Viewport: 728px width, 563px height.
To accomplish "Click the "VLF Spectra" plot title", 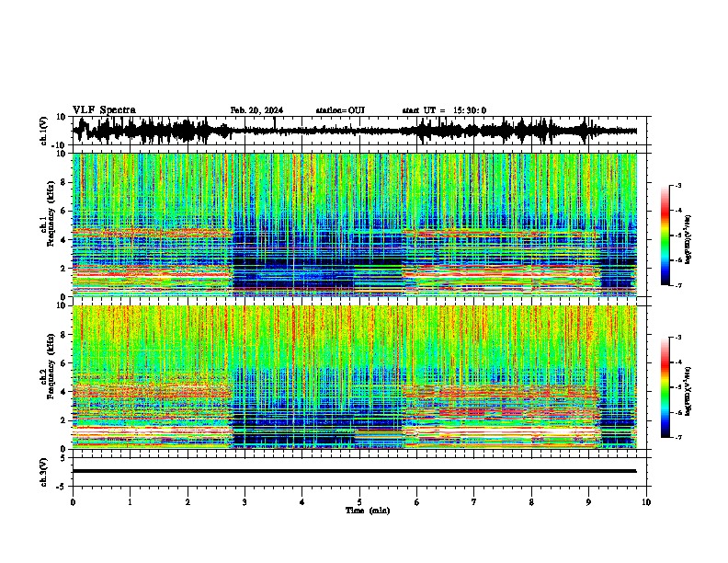I will (105, 110).
